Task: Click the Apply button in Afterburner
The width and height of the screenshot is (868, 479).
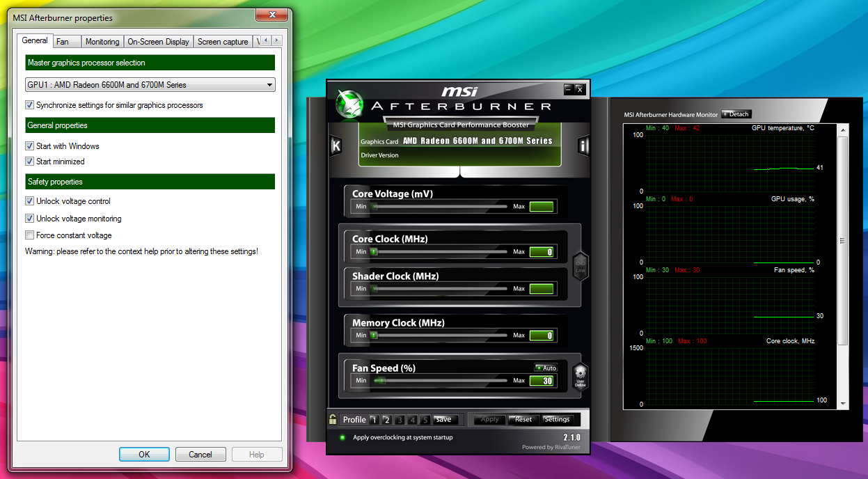Action: point(490,419)
